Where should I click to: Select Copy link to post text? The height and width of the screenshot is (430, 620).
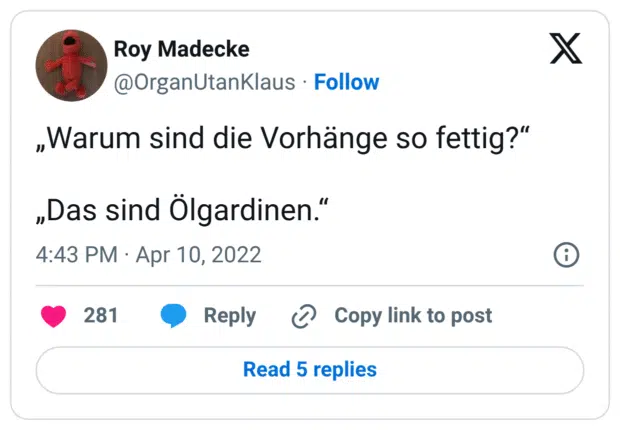click(x=413, y=316)
